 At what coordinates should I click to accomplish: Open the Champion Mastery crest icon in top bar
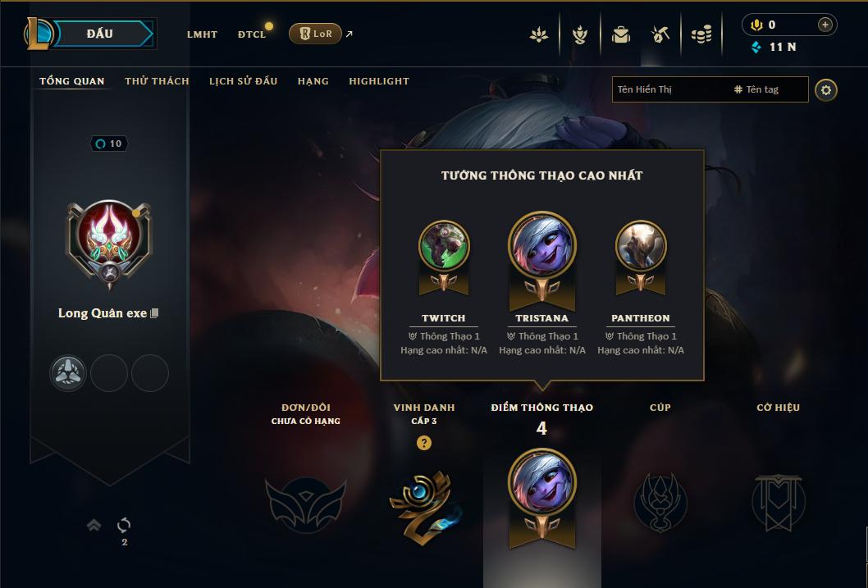[579, 34]
